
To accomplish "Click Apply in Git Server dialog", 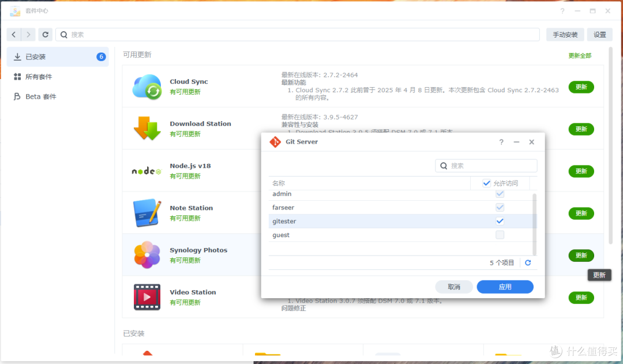I will (505, 287).
